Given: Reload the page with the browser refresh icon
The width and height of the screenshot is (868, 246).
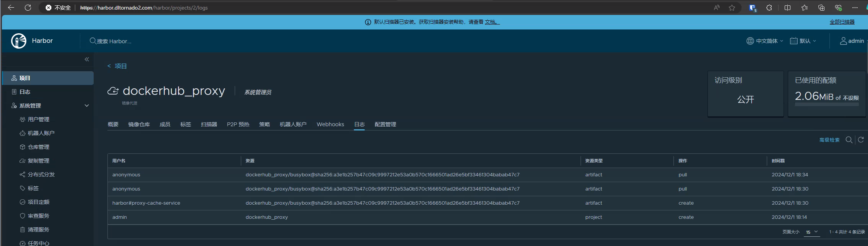Looking at the screenshot, I should (28, 8).
